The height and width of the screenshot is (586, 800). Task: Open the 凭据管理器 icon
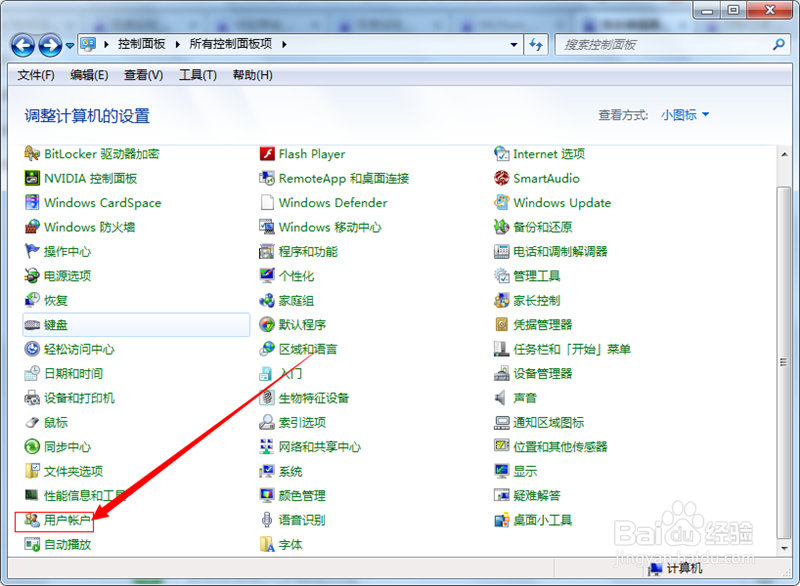tap(502, 324)
